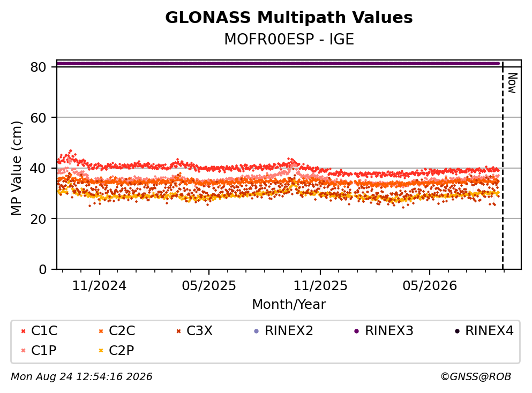The image size is (532, 393).
Task: Click the ©GNSS@ROB credit text
Action: click(x=476, y=377)
